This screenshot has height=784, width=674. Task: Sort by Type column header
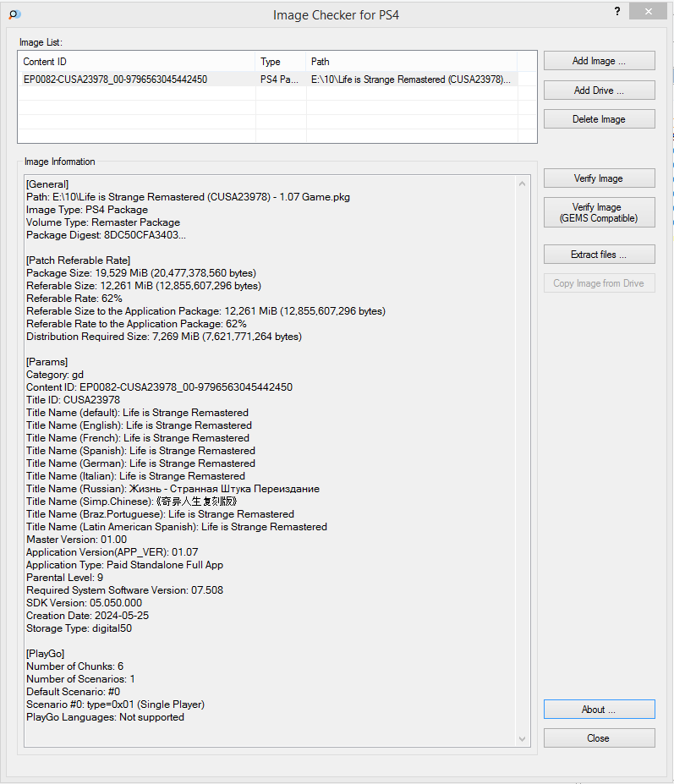(281, 62)
